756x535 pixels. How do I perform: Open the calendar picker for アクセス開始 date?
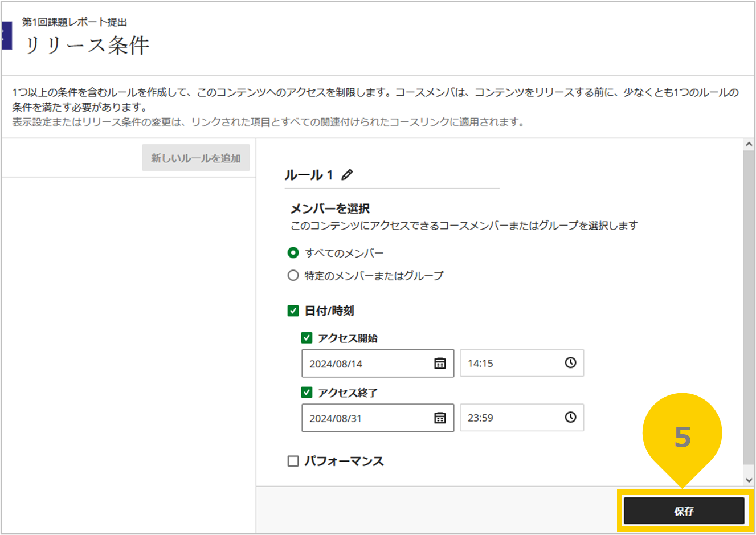coord(440,364)
